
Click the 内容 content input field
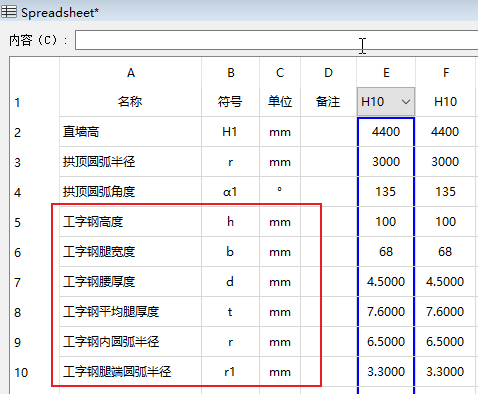click(x=276, y=40)
